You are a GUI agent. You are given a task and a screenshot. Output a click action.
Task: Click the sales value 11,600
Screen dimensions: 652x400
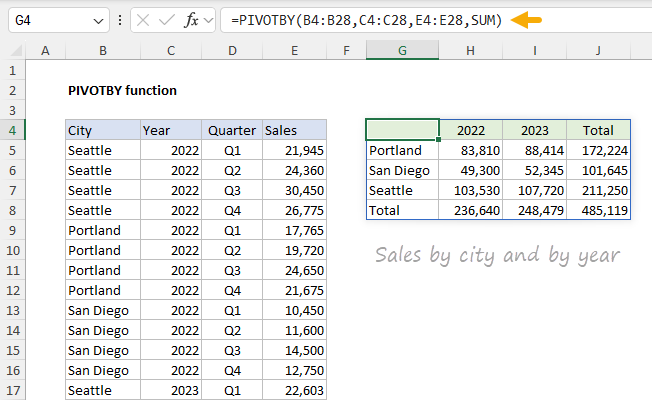pos(294,330)
